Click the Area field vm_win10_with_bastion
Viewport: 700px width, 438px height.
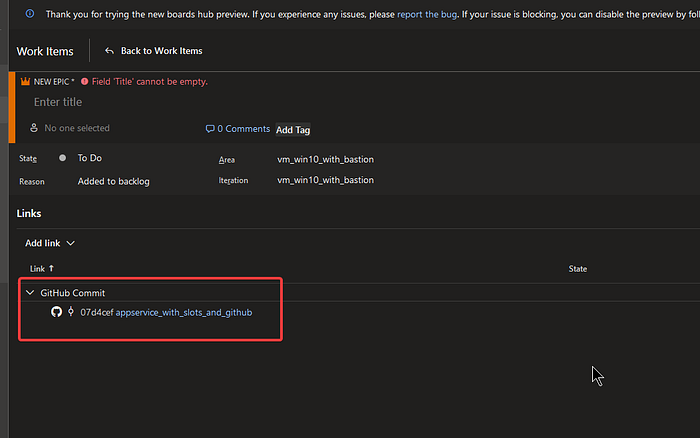coord(325,159)
